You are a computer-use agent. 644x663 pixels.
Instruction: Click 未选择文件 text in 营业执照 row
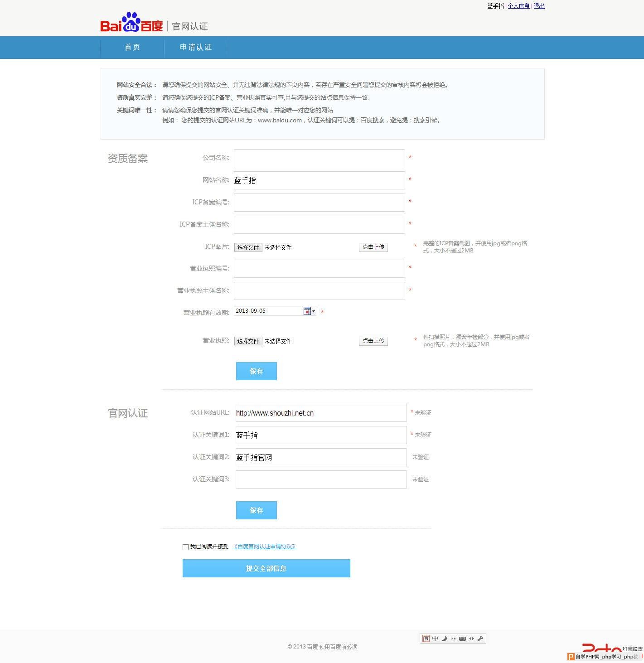[x=278, y=341]
